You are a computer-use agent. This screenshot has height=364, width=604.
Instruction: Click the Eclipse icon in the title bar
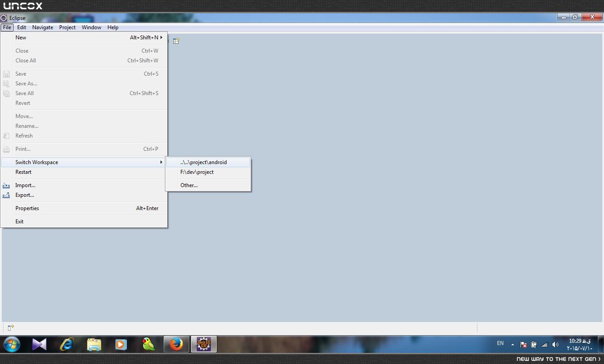[x=4, y=18]
